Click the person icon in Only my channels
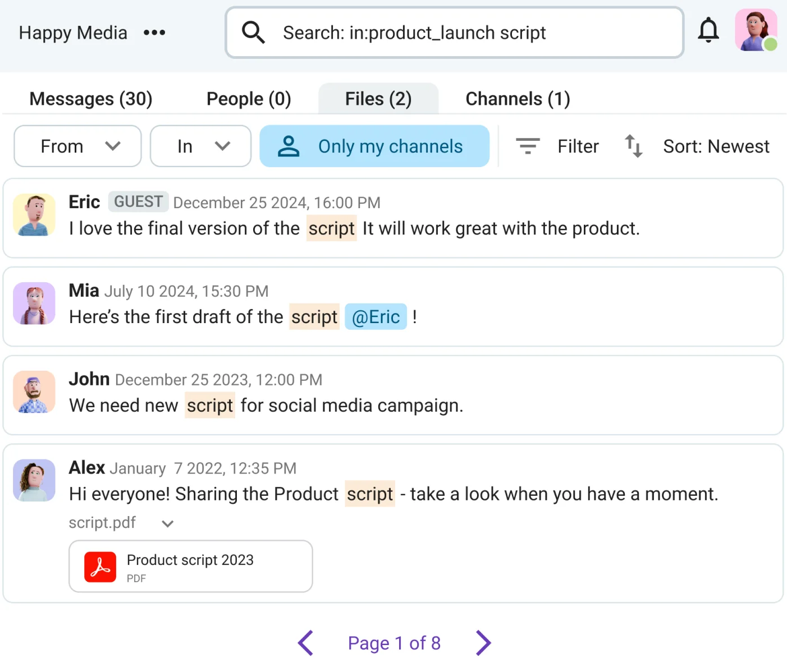This screenshot has height=672, width=787. click(289, 146)
